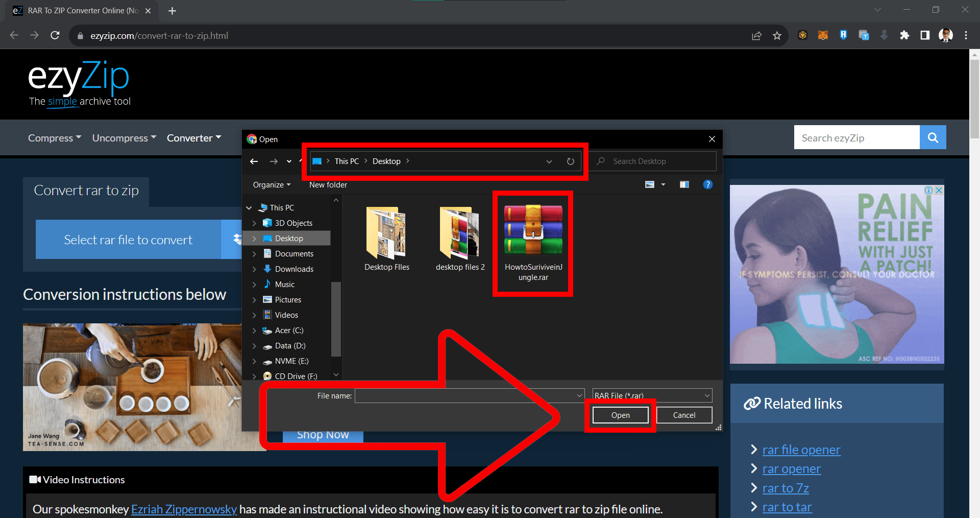This screenshot has height=518, width=980.
Task: Open the Compress menu
Action: click(54, 137)
